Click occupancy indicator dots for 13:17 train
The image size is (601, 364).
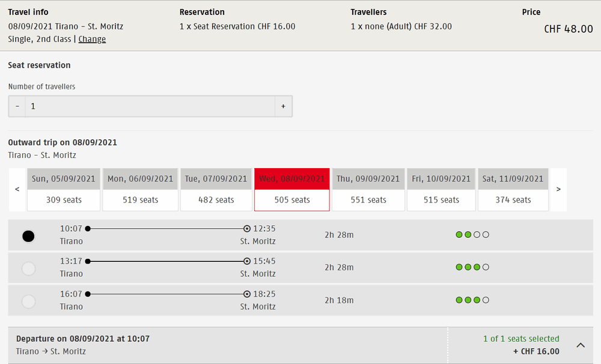tap(472, 267)
